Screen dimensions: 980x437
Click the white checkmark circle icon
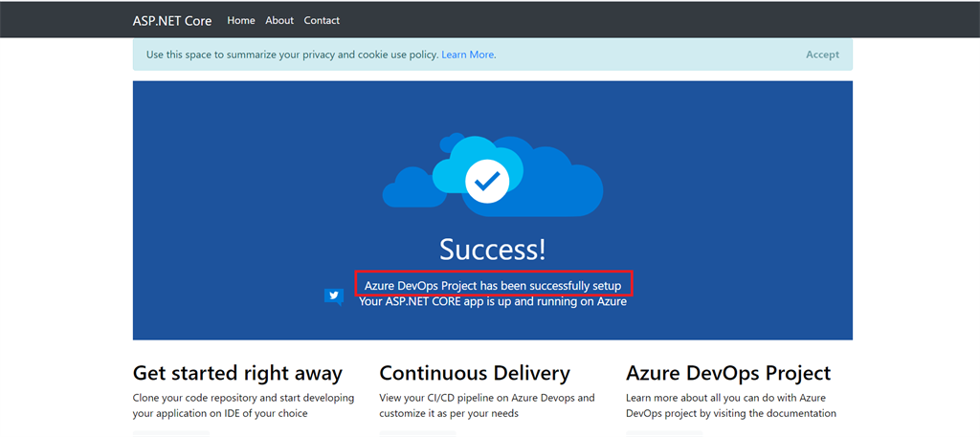(487, 181)
